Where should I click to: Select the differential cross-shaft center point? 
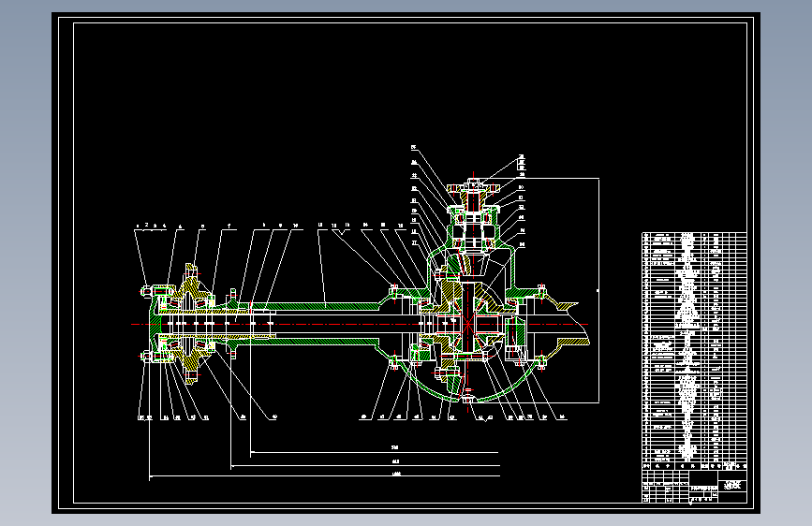click(467, 325)
